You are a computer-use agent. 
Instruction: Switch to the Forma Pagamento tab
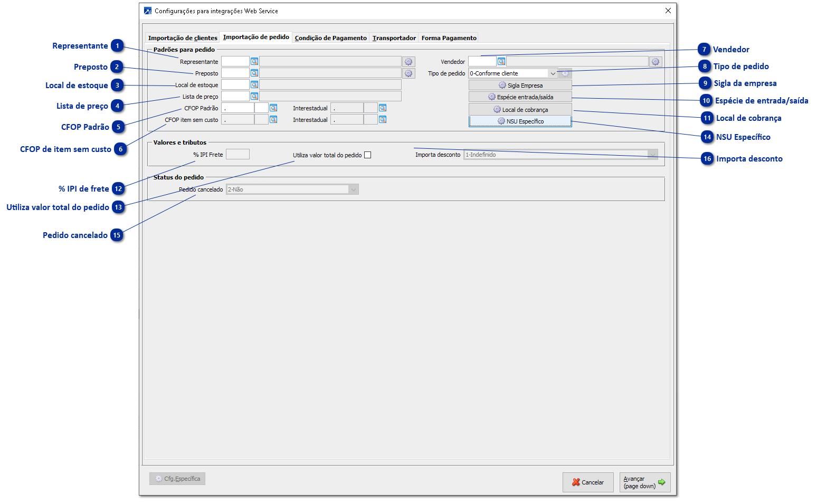[x=449, y=38]
